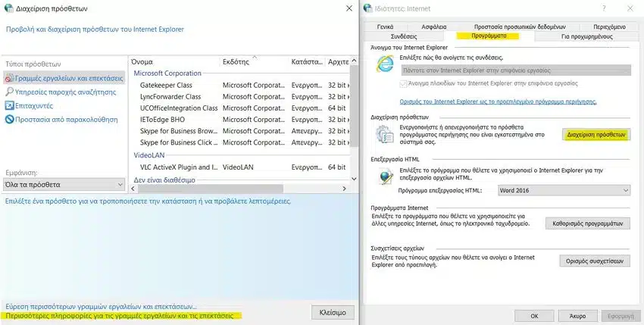Viewport: 644px width, 325px height.
Task: Open Για προχωρημένους tab
Action: (586, 36)
